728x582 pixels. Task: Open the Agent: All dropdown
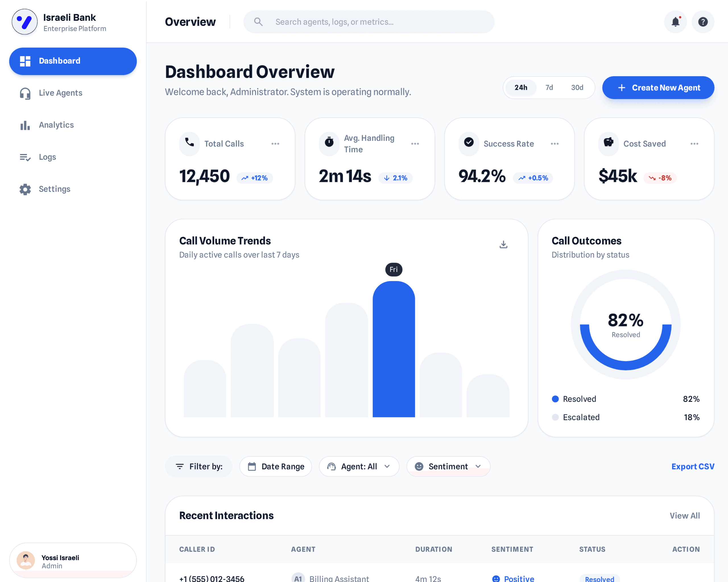(359, 466)
